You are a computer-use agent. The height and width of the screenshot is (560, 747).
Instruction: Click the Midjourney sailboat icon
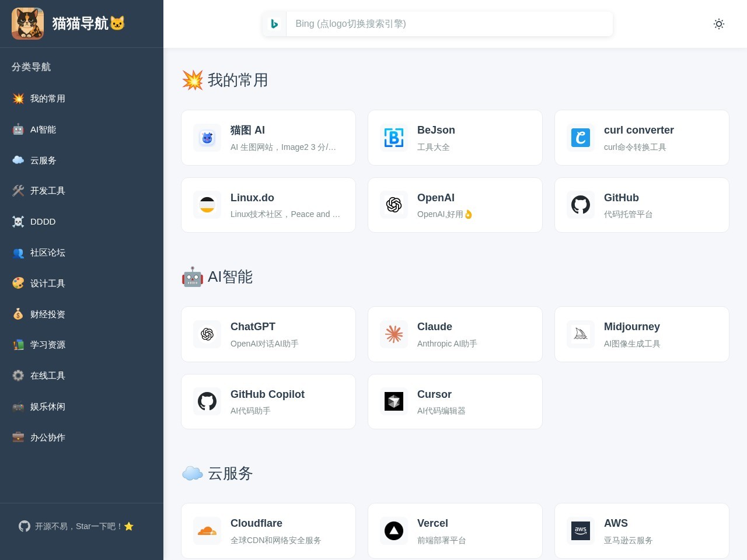click(581, 334)
